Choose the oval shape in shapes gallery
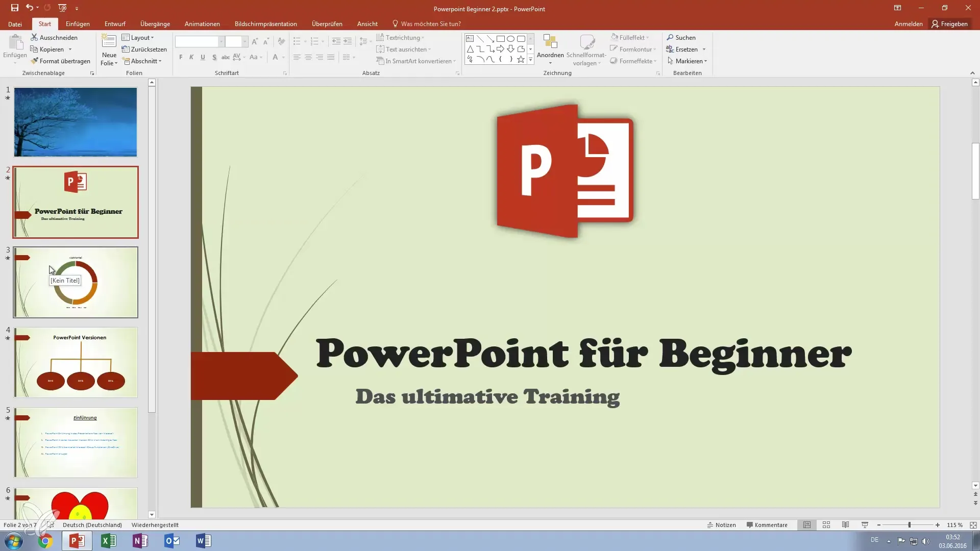The image size is (980, 551). click(510, 39)
